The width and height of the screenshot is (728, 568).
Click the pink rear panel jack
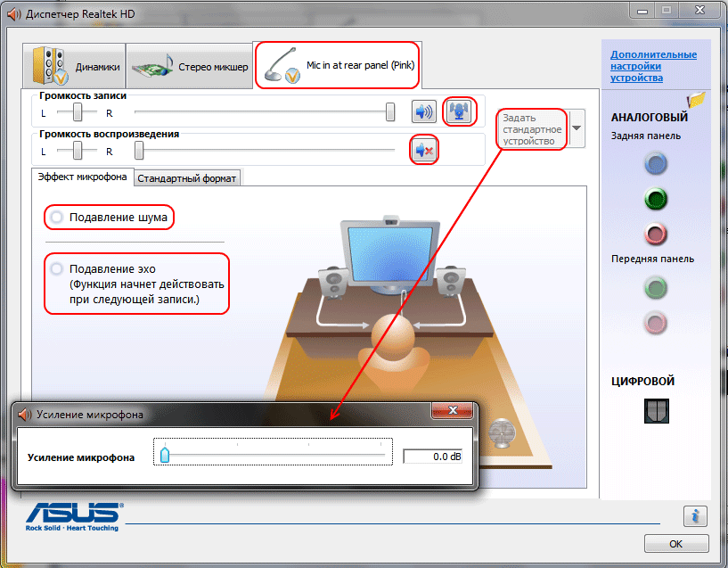(x=656, y=235)
